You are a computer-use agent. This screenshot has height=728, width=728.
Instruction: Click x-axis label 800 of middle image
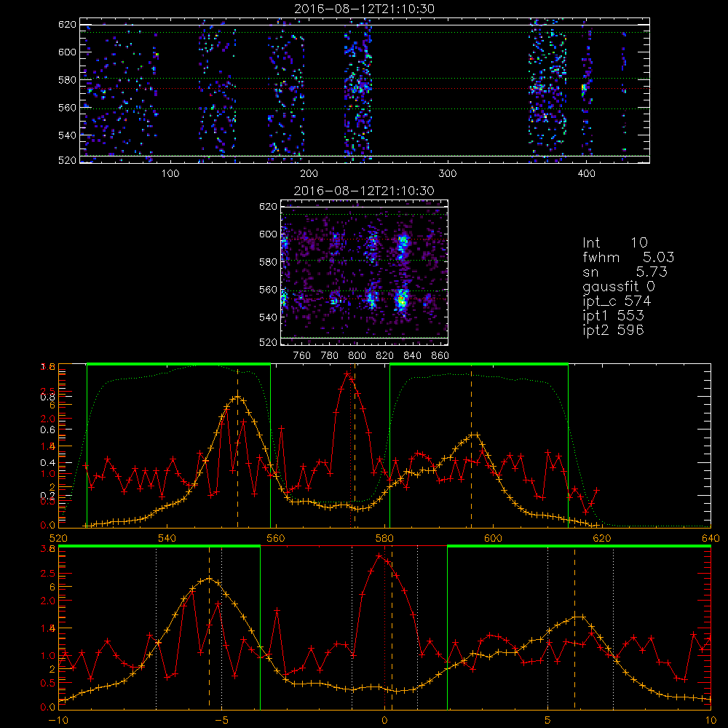point(357,356)
